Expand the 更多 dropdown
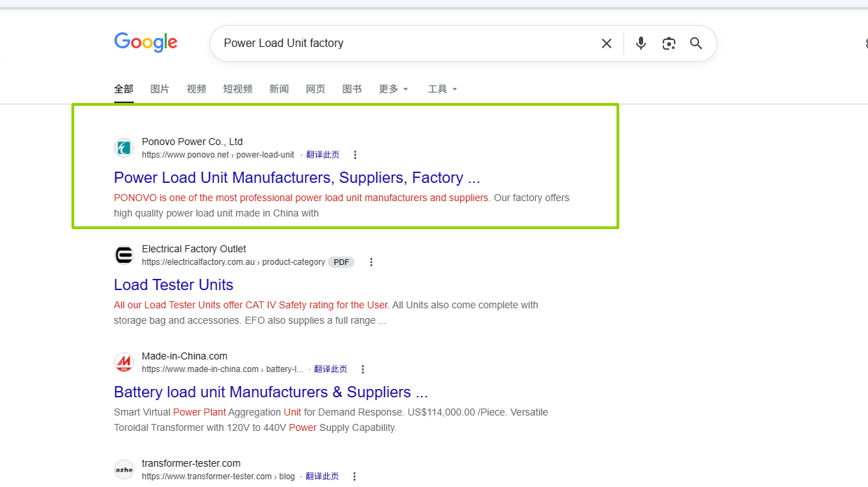The width and height of the screenshot is (868, 487). tap(393, 89)
